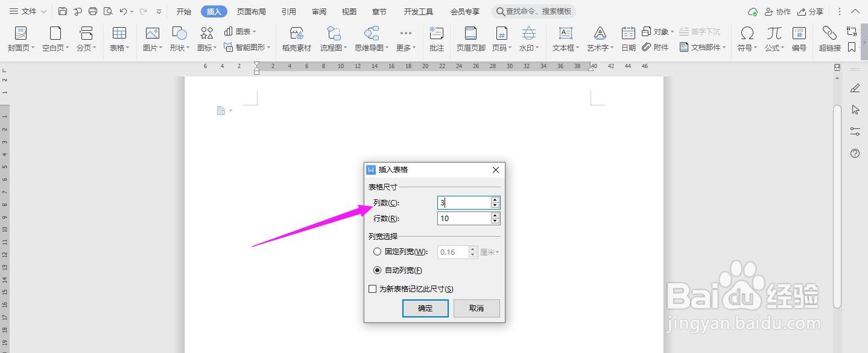Viewport: 868px width, 353px height.
Task: Open Print Preview from quick access toolbar
Action: 108,11
